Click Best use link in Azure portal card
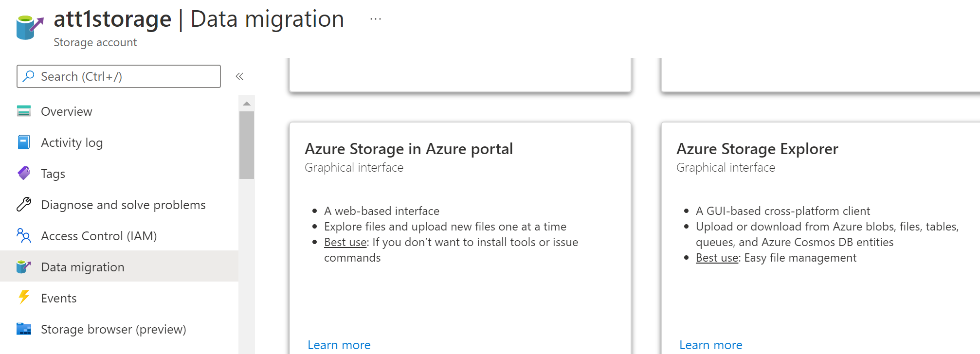This screenshot has height=354, width=980. pos(345,242)
